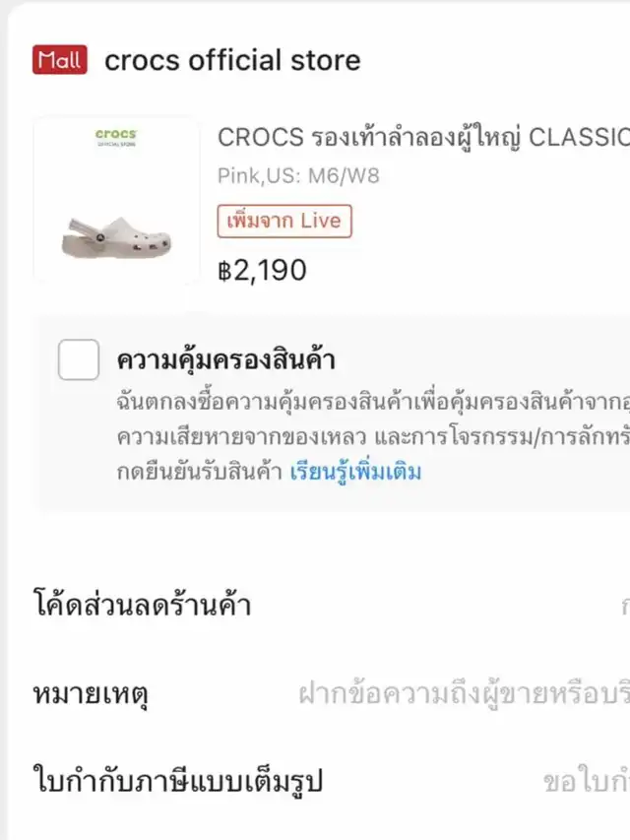Open the ใบกำกับภาษีแบบเต็มรูป option
630x840 pixels.
pyautogui.click(x=178, y=783)
